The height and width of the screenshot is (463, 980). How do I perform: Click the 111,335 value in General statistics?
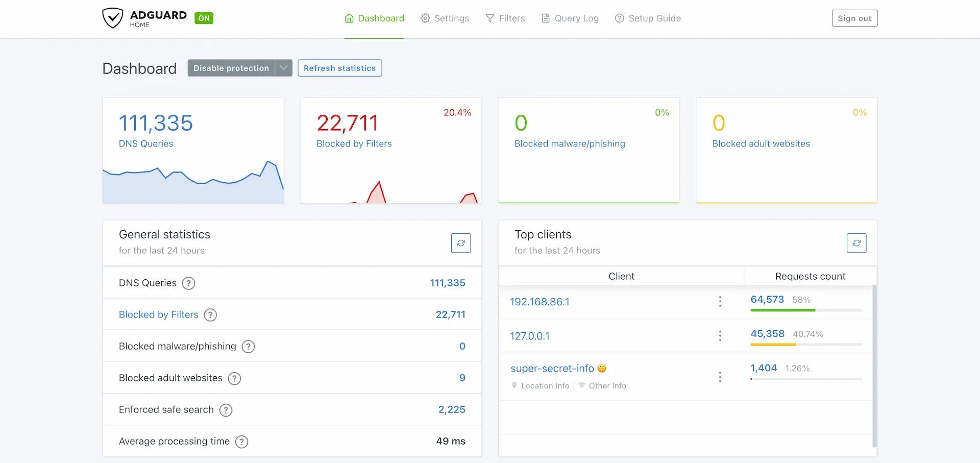(448, 283)
